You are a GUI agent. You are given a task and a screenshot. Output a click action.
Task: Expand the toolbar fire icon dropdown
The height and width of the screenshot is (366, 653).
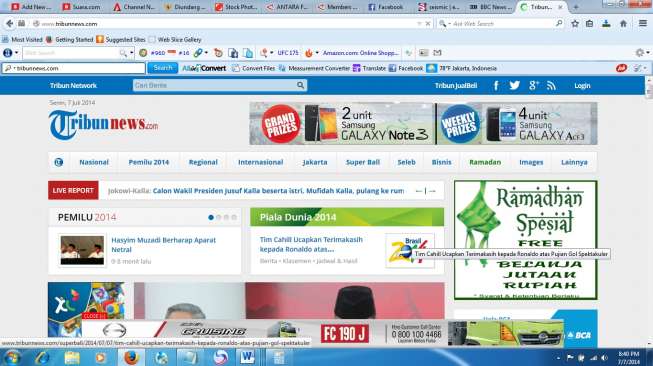[x=317, y=53]
